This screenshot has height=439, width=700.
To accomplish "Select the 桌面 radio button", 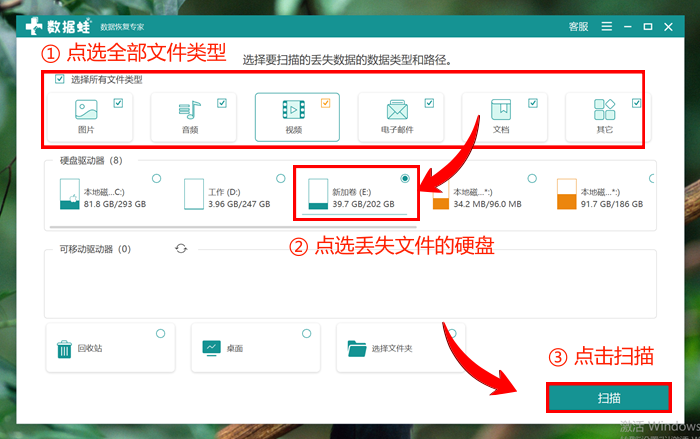I will 306,333.
